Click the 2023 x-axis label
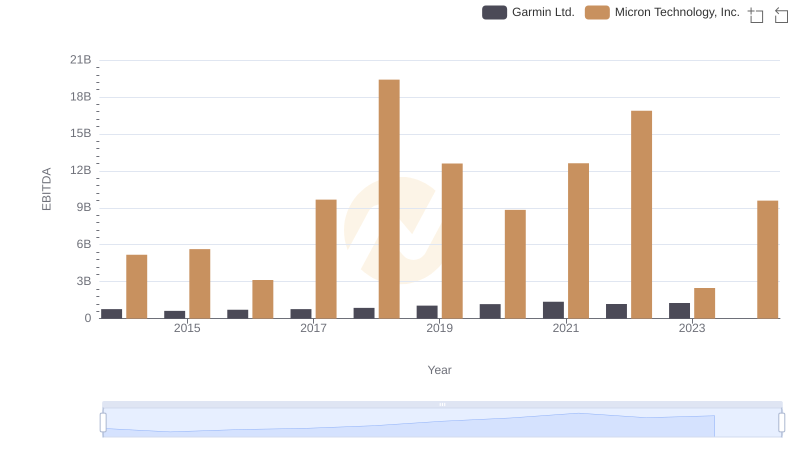 (x=692, y=328)
